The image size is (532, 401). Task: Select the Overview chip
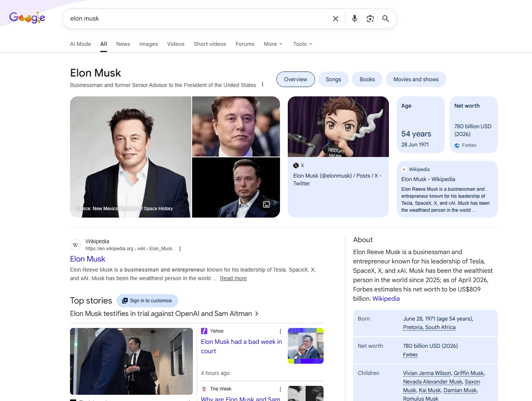tap(296, 79)
